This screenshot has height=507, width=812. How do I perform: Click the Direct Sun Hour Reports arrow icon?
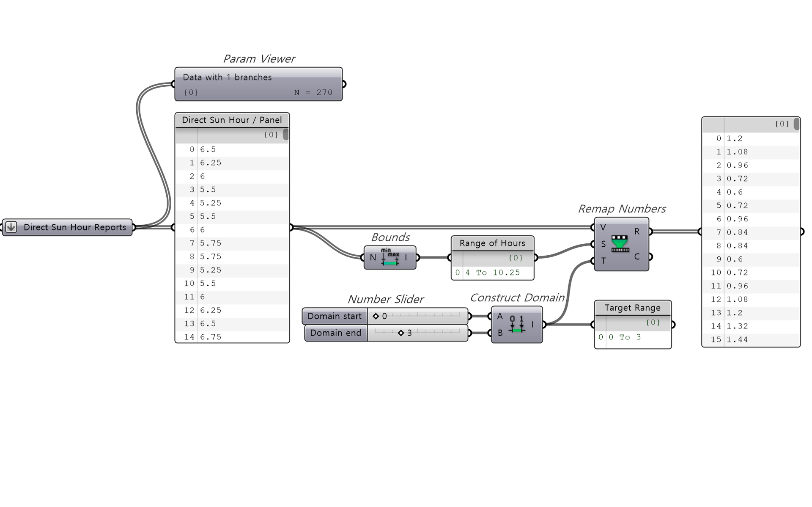[11, 227]
